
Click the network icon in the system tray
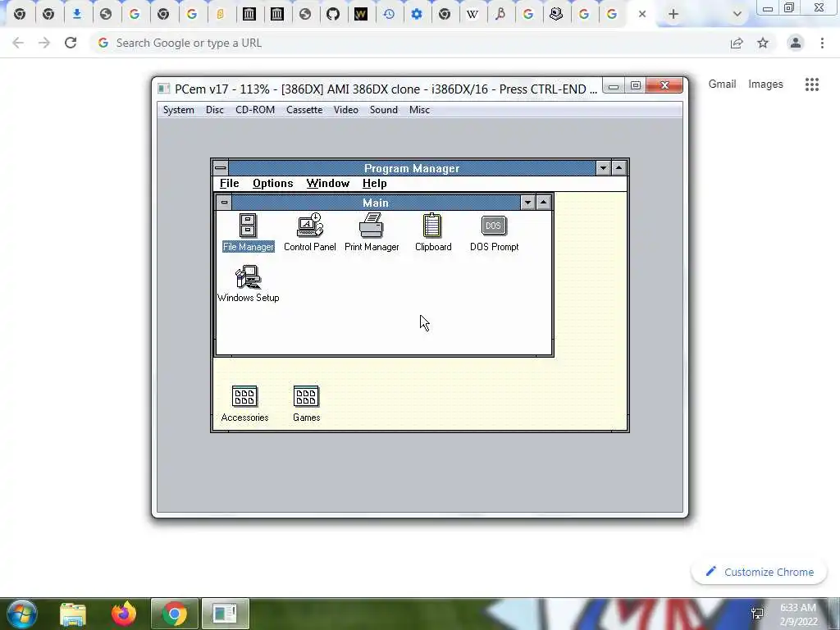[x=757, y=614]
